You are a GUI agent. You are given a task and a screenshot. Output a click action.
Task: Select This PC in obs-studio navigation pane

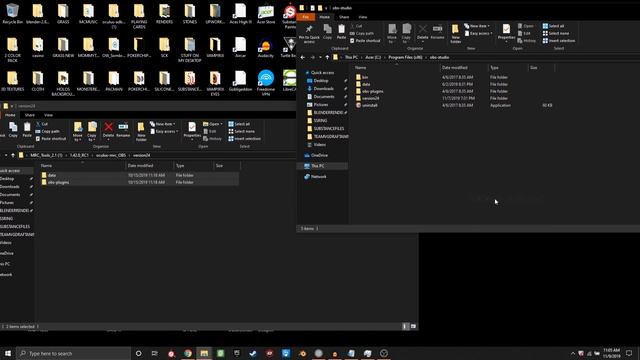pyautogui.click(x=318, y=166)
